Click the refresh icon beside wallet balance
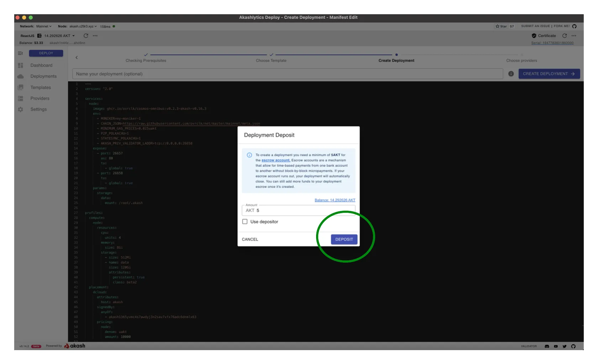This screenshot has height=364, width=598. coord(86,36)
